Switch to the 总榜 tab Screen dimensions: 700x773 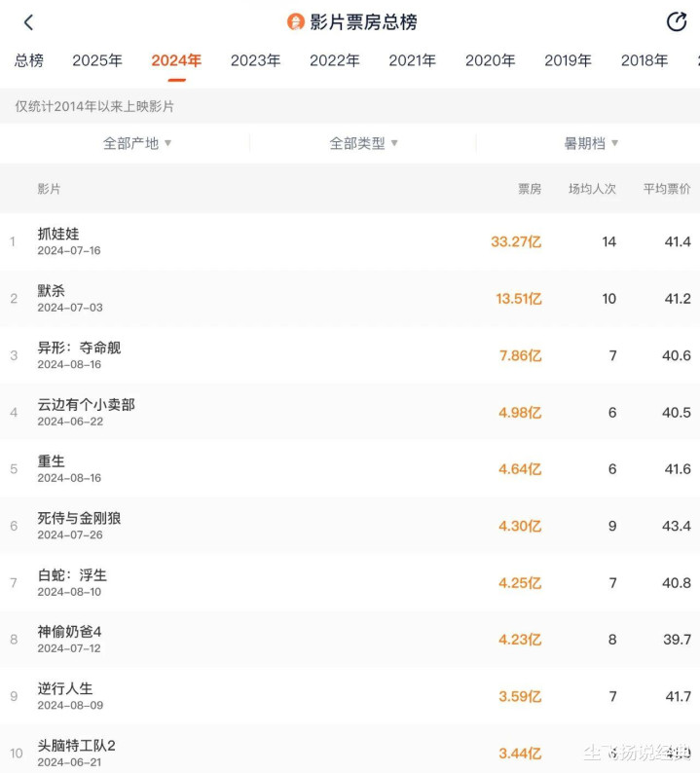tap(28, 60)
